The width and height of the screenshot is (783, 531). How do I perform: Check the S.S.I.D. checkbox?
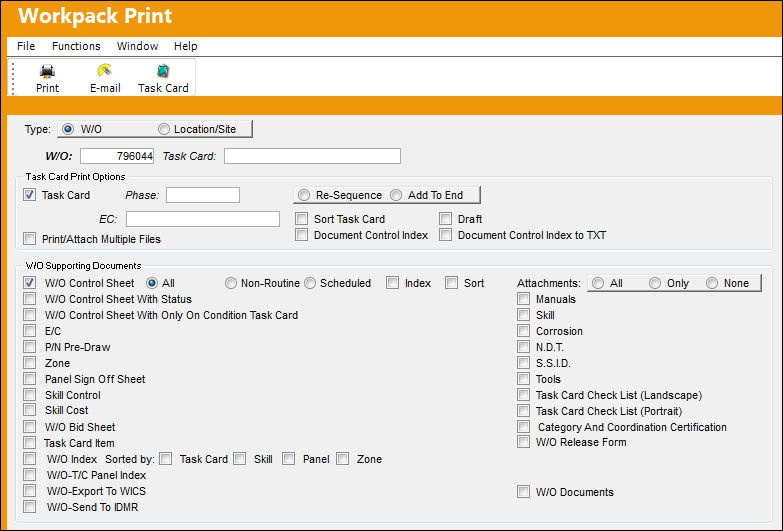coord(523,363)
